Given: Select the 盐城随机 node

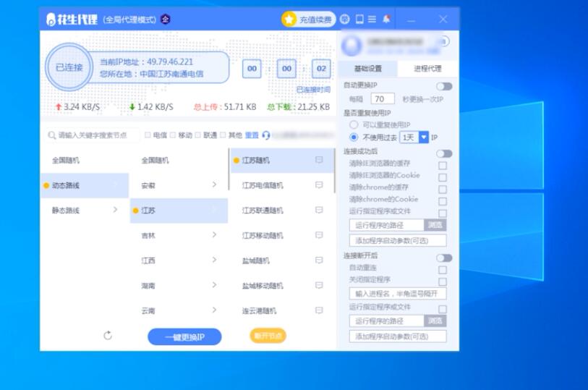Looking at the screenshot, I should 281,260.
